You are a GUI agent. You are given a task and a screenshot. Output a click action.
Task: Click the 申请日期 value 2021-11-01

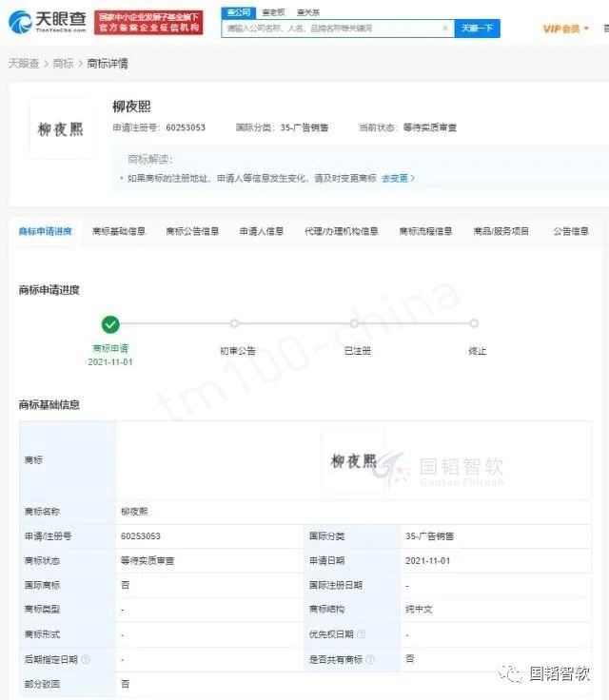[427, 561]
